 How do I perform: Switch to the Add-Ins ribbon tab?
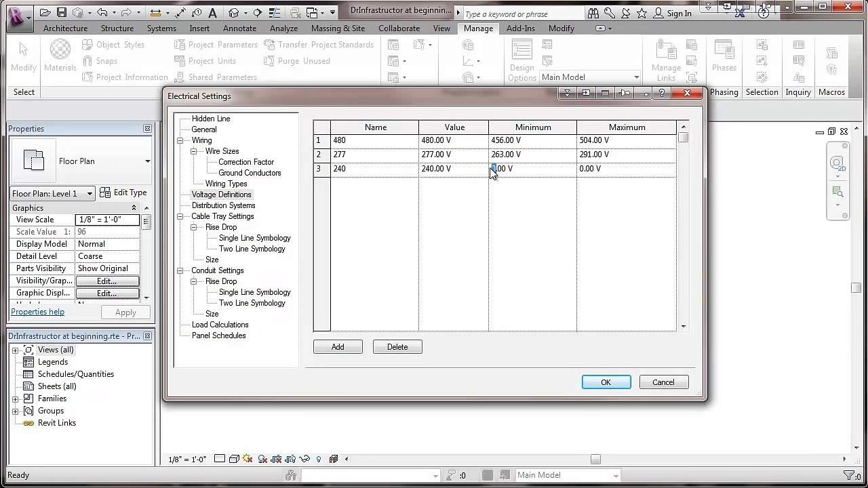tap(520, 28)
